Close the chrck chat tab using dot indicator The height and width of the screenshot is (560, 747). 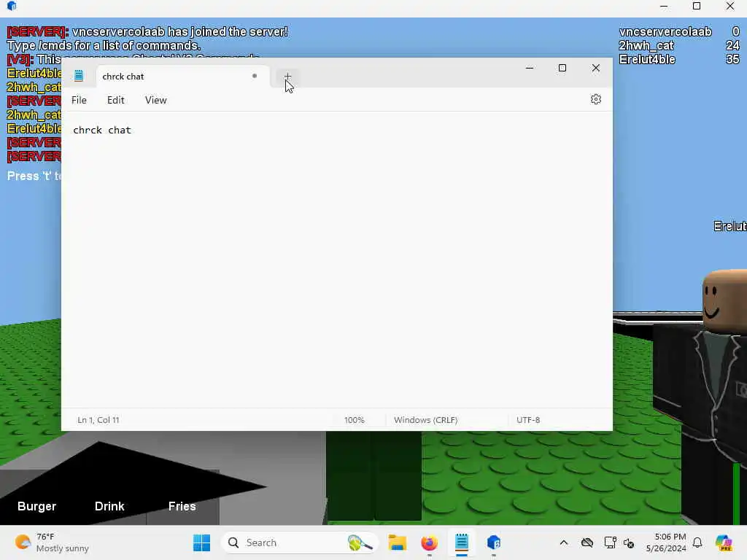255,76
